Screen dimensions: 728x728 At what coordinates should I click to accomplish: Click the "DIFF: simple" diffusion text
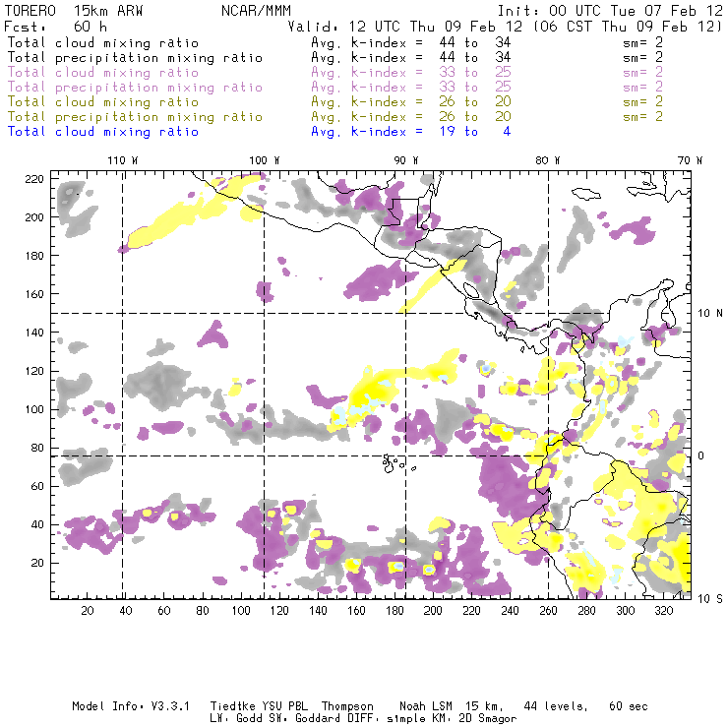pos(387,719)
